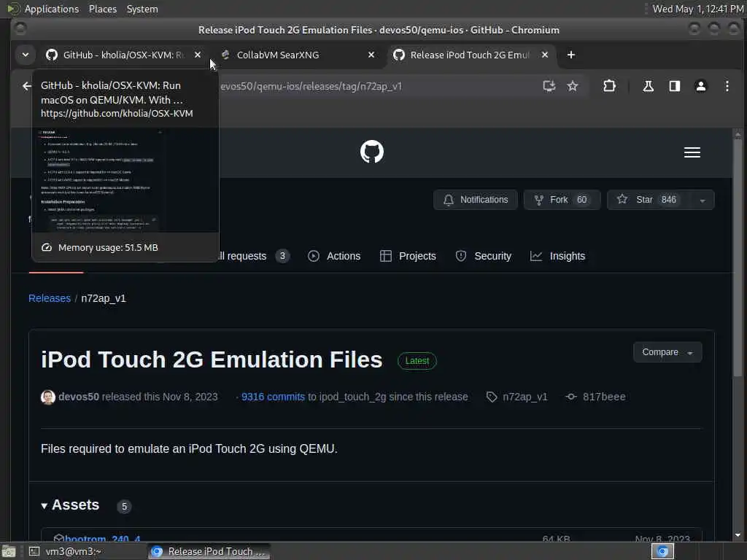This screenshot has height=560, width=747.
Task: Click the Fork 60 button
Action: [562, 200]
